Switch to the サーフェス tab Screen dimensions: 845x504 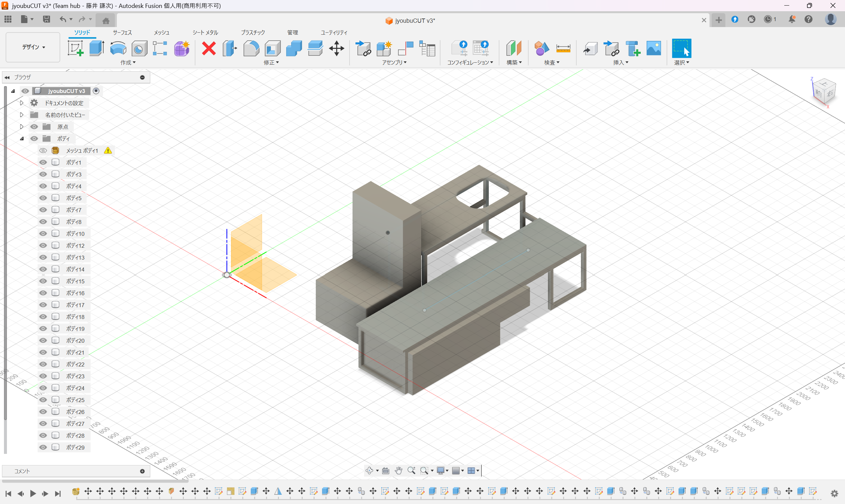[122, 33]
